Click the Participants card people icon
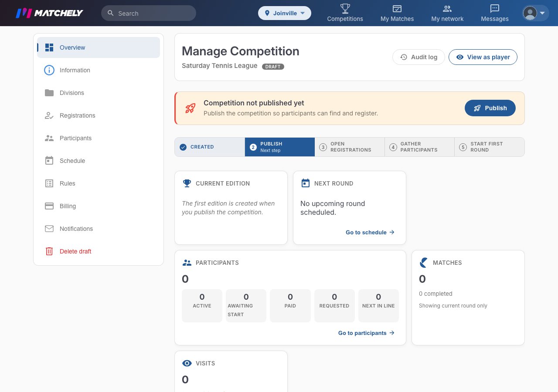 pos(187,263)
